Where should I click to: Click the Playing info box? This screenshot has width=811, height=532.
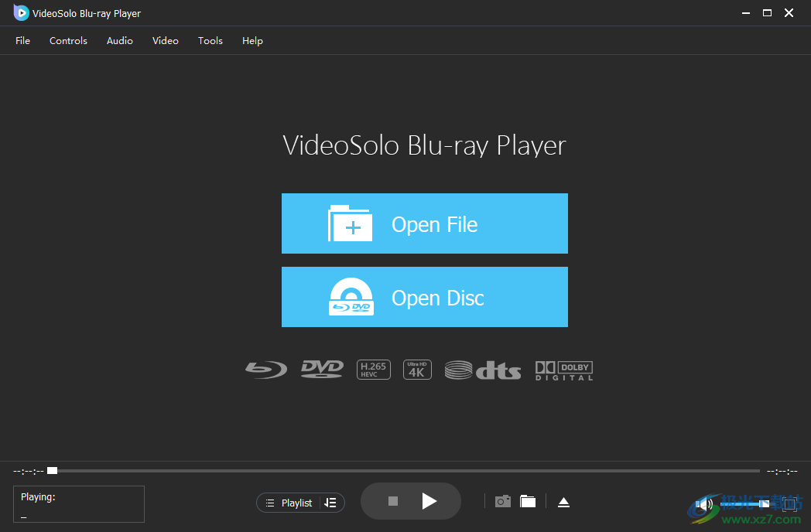point(79,504)
